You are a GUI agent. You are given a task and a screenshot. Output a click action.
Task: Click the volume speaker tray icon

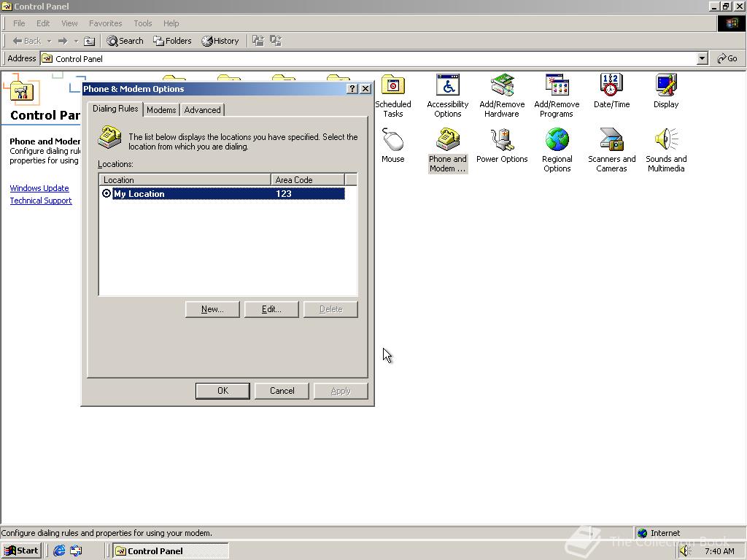pyautogui.click(x=685, y=551)
